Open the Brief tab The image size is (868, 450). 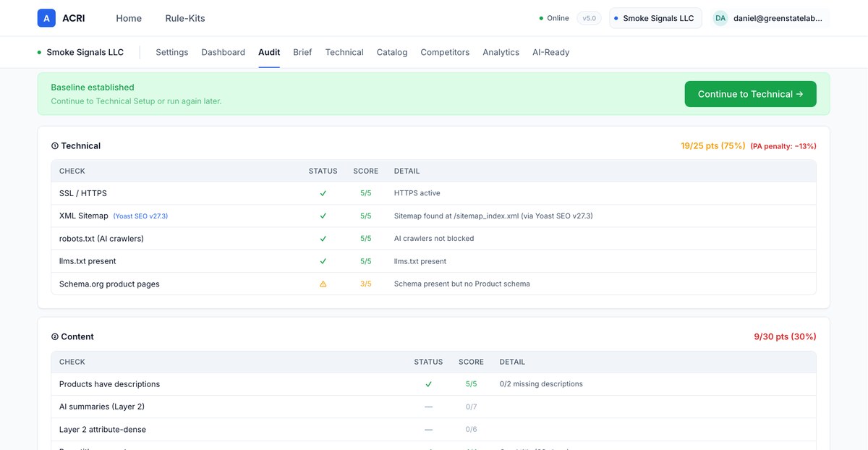coord(302,52)
